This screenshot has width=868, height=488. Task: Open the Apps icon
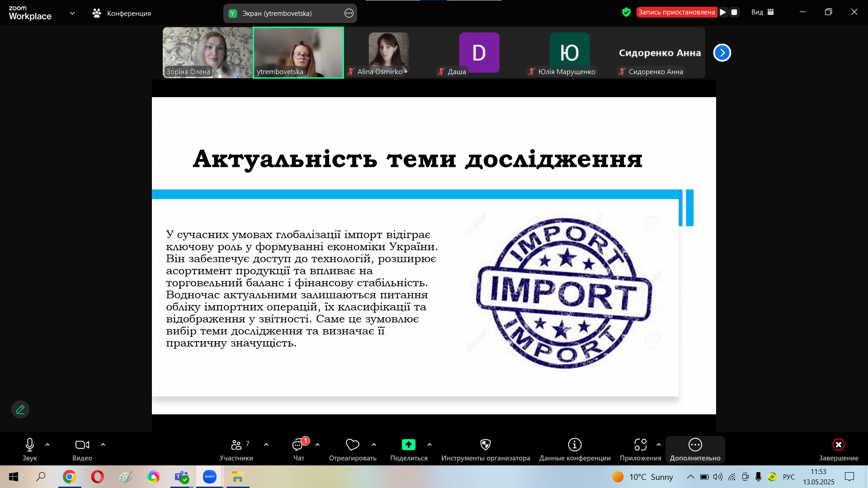640,445
